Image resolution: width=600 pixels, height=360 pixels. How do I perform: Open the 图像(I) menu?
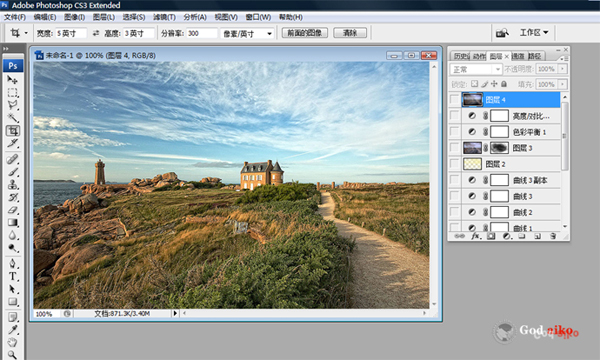(x=74, y=17)
